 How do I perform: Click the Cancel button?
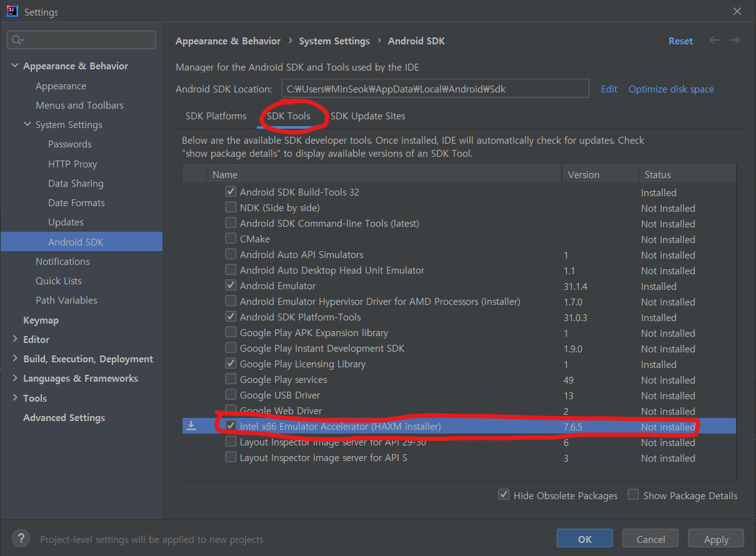[x=650, y=539]
